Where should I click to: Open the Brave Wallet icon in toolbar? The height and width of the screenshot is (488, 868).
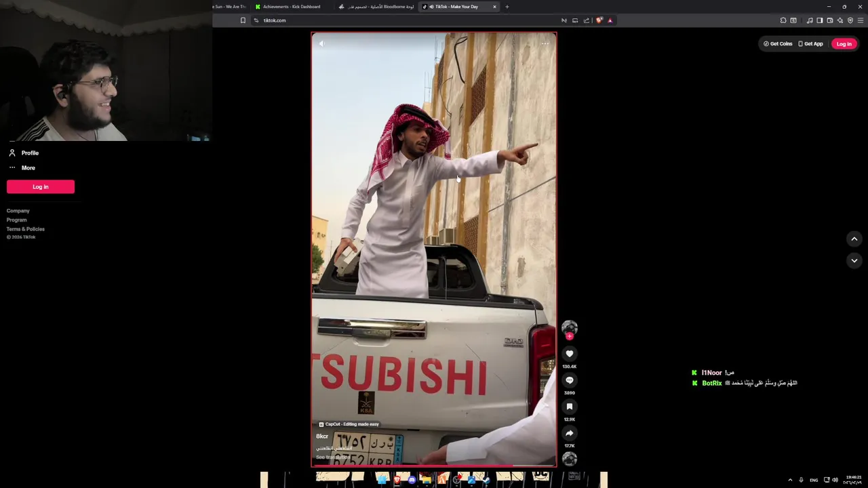[x=829, y=20]
